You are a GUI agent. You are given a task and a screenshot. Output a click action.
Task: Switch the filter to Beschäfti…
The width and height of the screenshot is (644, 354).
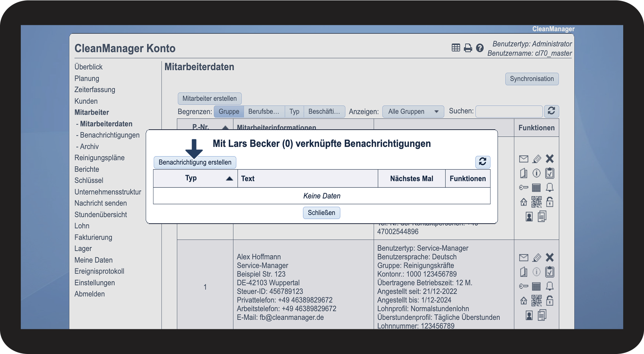point(324,112)
